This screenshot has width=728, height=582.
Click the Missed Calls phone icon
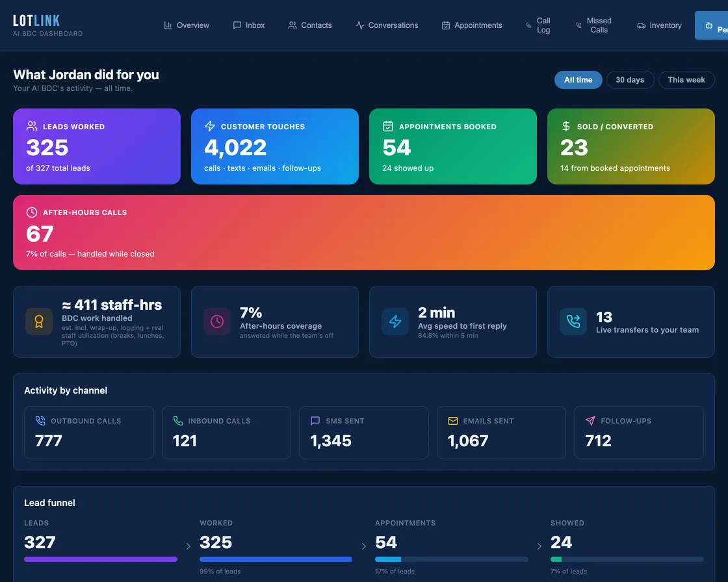coord(578,25)
